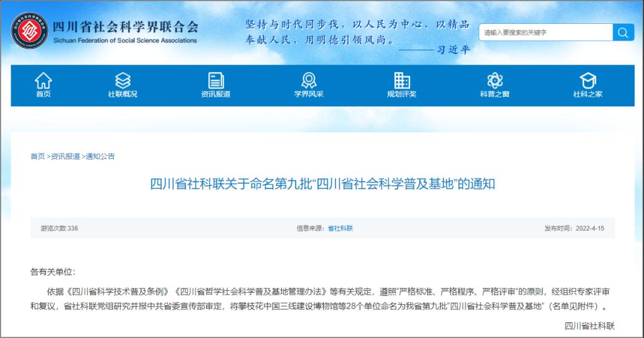644x338 pixels.
Task: Click the atom icon for 科普之窗
Action: 495,80
